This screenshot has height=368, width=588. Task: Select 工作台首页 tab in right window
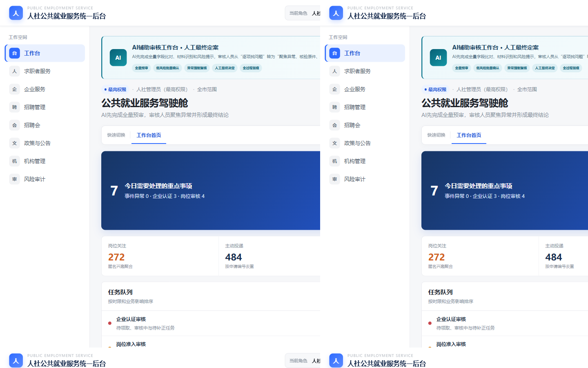coord(469,135)
